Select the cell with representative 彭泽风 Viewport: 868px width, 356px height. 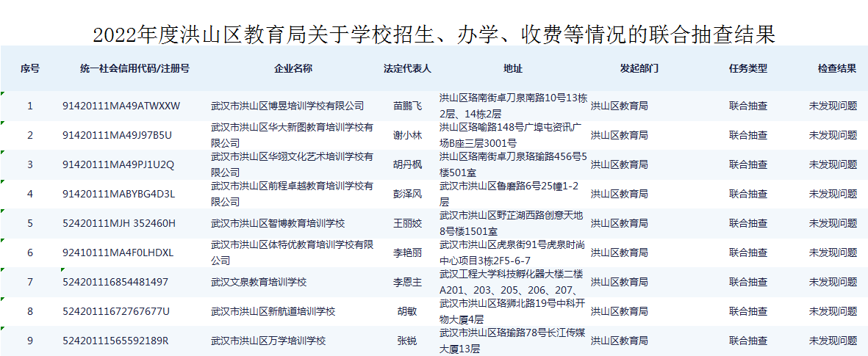pyautogui.click(x=408, y=194)
